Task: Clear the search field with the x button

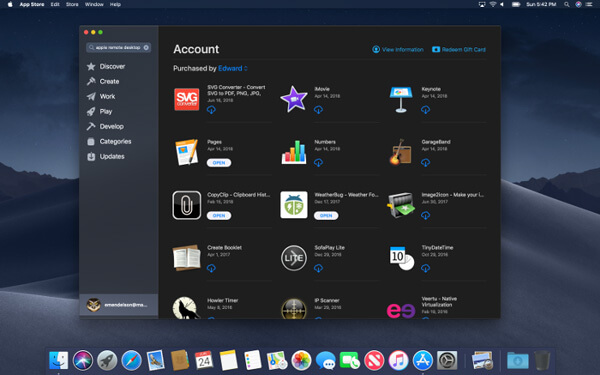Action: (x=146, y=47)
